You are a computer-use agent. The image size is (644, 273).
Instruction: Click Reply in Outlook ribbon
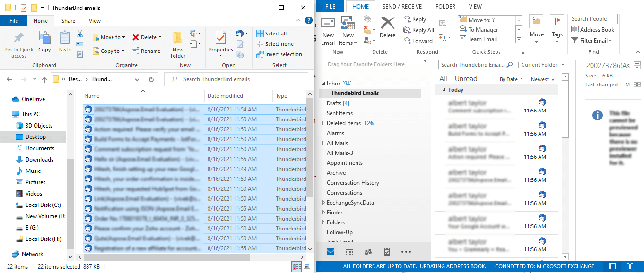(x=415, y=19)
